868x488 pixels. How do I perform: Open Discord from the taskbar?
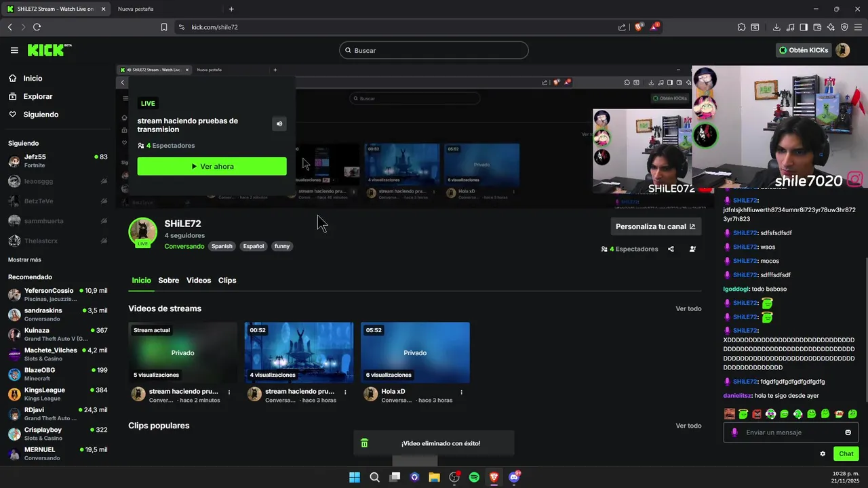tap(514, 477)
